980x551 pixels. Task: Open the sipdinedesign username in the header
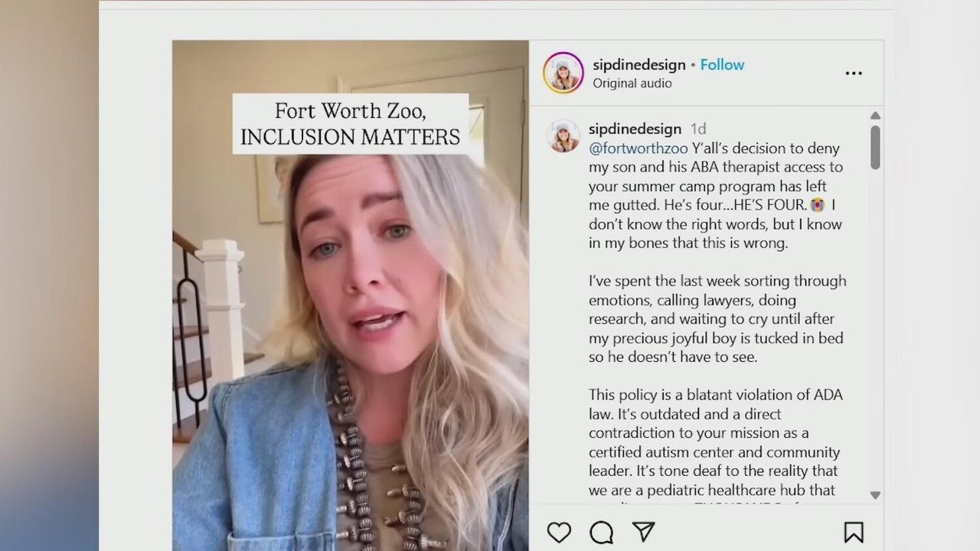tap(639, 65)
